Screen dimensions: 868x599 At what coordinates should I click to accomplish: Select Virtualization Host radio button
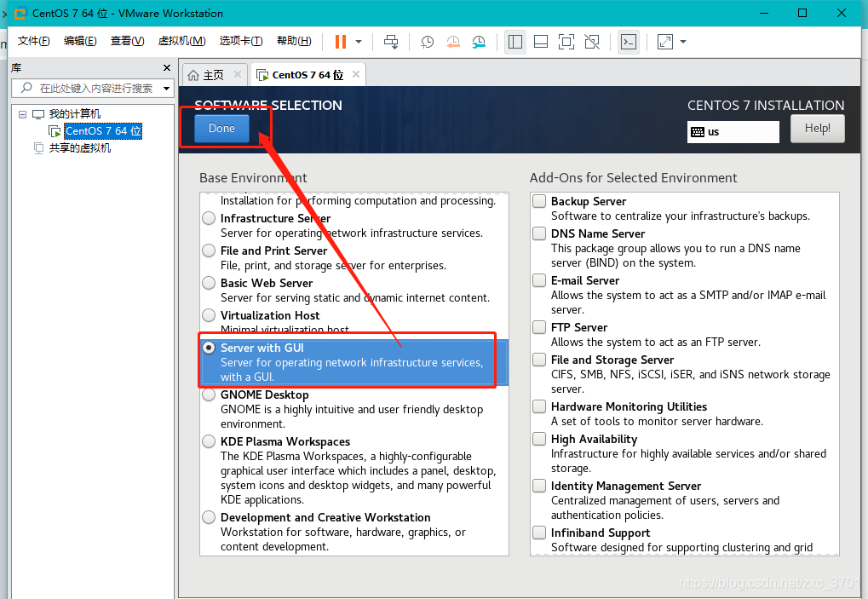click(209, 315)
